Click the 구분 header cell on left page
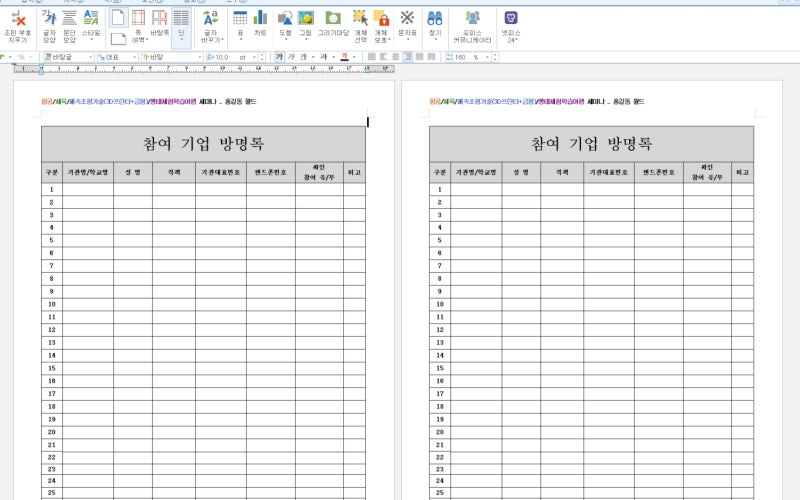This screenshot has width=800, height=500. 52,172
